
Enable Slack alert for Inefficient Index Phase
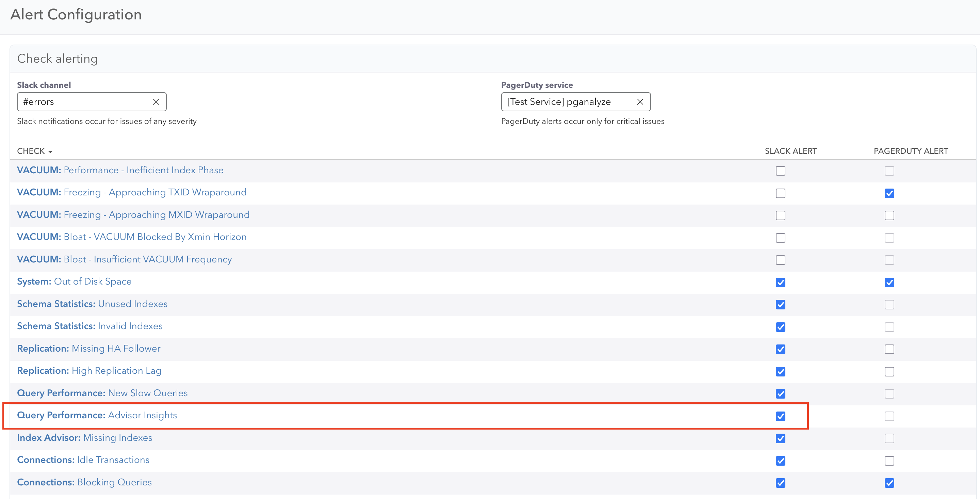pos(781,171)
